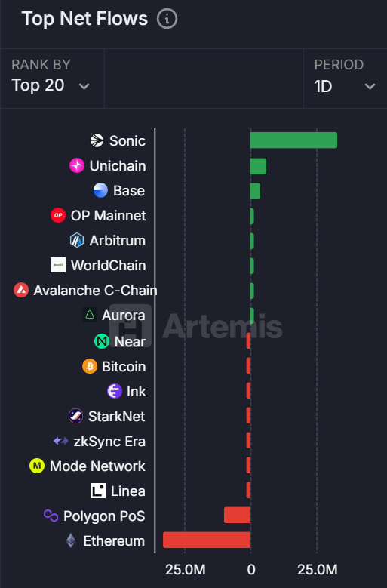Click the red Ethereum outflow bar
387x588 pixels.
(x=207, y=540)
